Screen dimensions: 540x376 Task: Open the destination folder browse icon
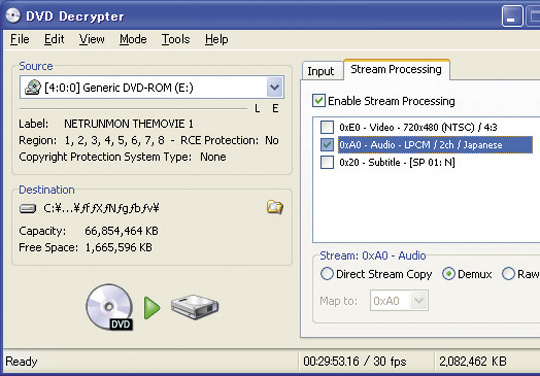pos(275,207)
